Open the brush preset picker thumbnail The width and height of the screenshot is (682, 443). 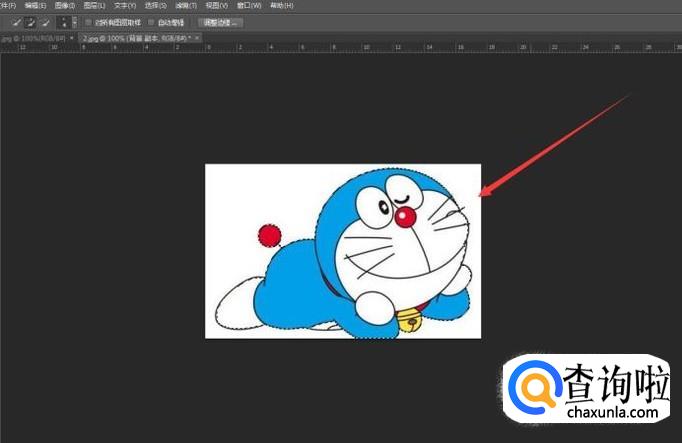[64, 22]
